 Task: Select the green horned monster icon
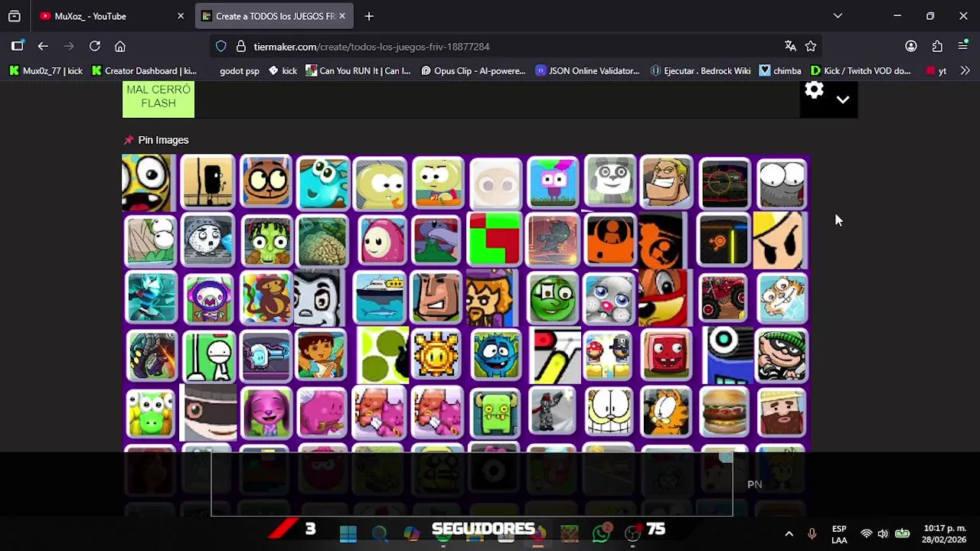tap(495, 412)
